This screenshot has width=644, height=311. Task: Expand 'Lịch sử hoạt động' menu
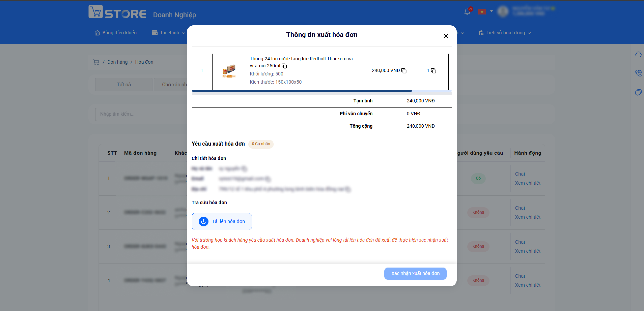505,33
